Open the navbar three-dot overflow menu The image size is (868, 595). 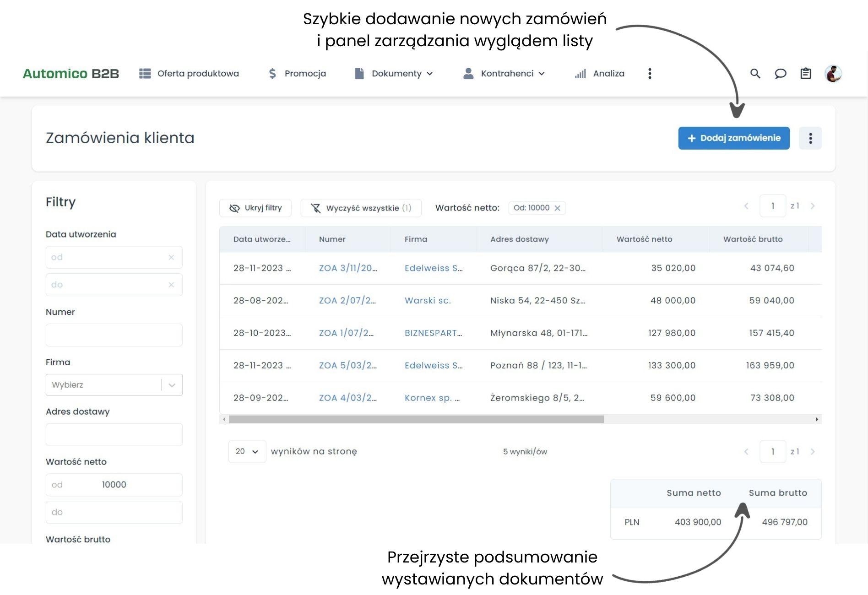click(649, 74)
